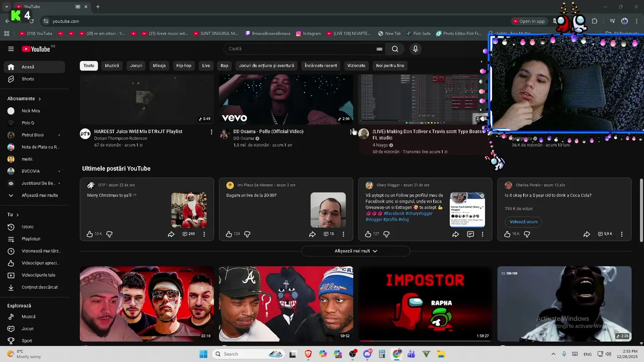
Task: Open Videoclipuri apreciate list
Action: 34,263
